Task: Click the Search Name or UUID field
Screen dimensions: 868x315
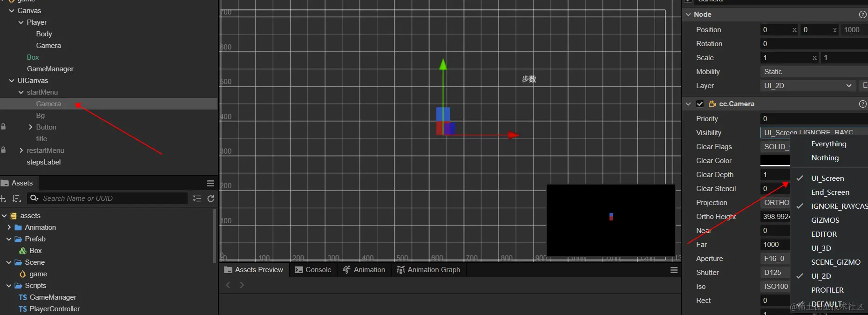Action: point(108,199)
